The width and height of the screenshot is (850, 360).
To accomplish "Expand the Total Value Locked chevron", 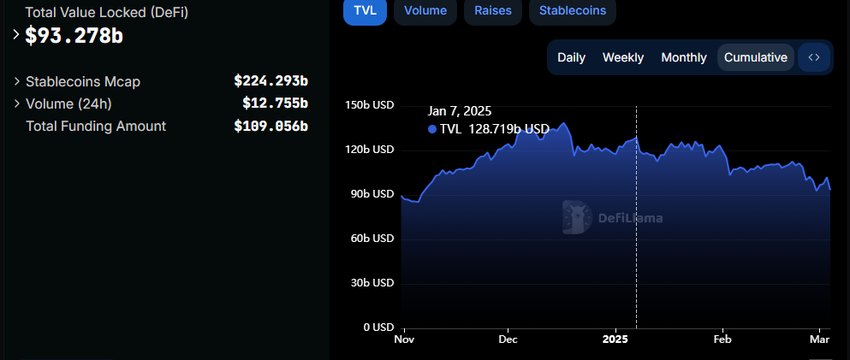I will pyautogui.click(x=16, y=35).
